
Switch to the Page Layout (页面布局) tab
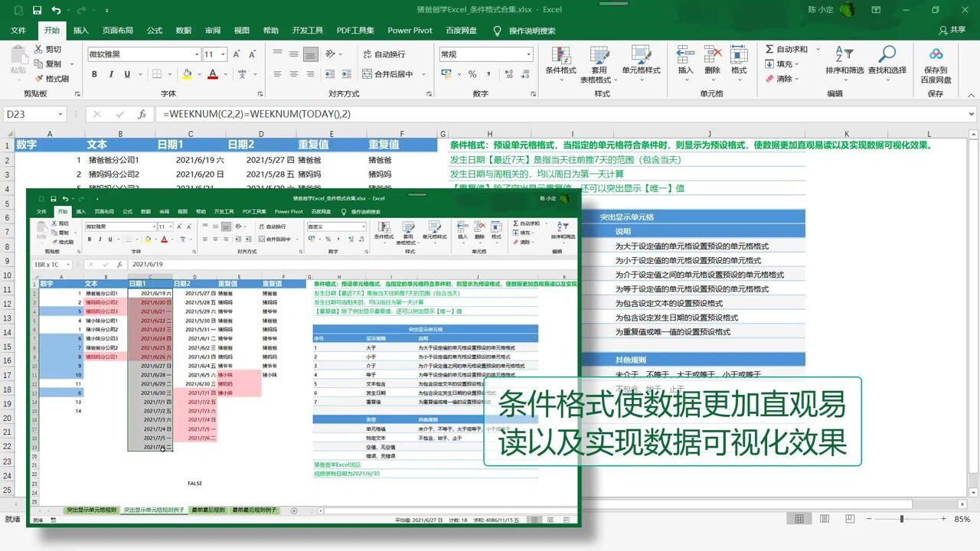pyautogui.click(x=118, y=31)
